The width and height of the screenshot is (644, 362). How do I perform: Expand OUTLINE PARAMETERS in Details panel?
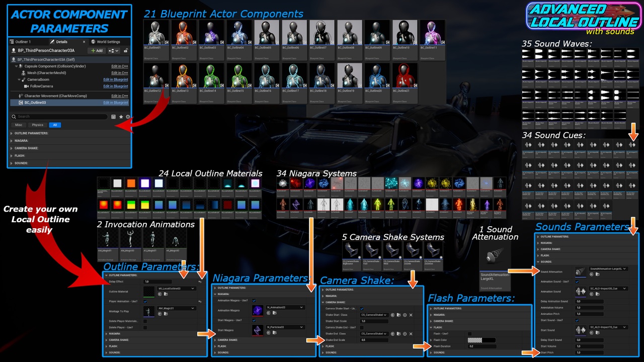tap(11, 133)
